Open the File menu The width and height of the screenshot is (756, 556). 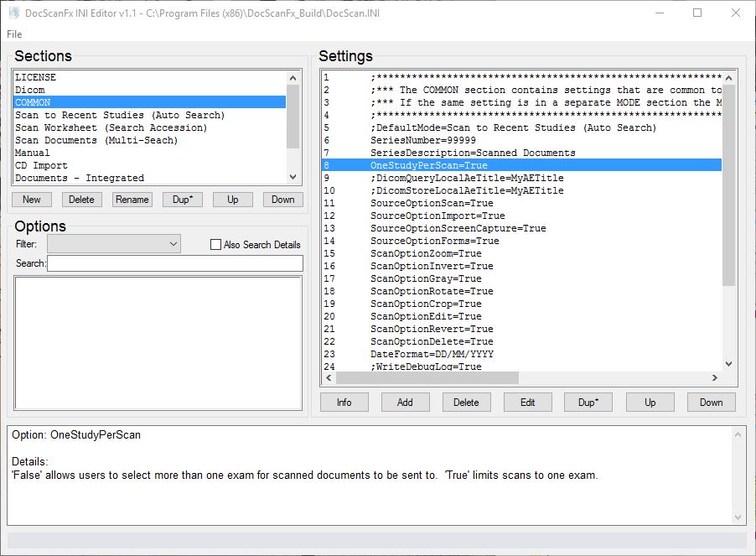[14, 34]
